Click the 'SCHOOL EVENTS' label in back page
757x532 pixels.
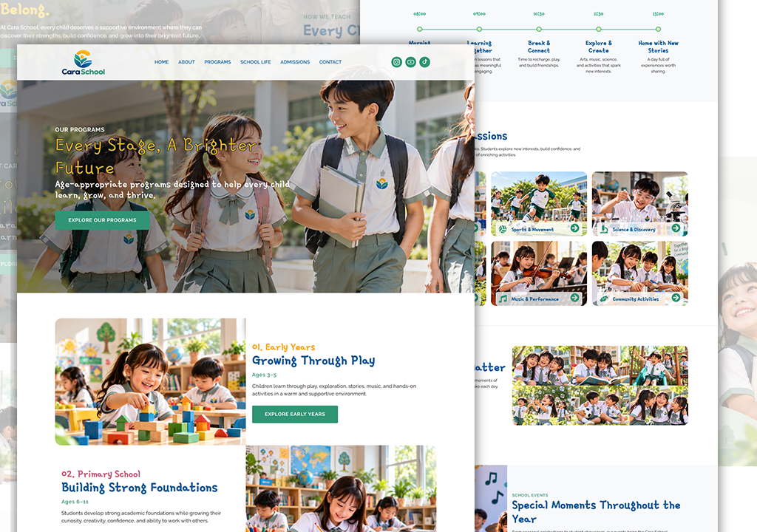529,495
